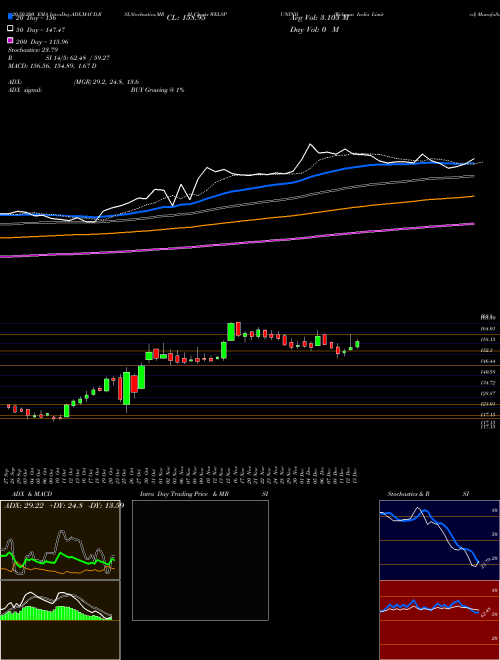The width and height of the screenshot is (500, 660).
Task: Open the blue Stochastics panel
Action: pos(439,540)
